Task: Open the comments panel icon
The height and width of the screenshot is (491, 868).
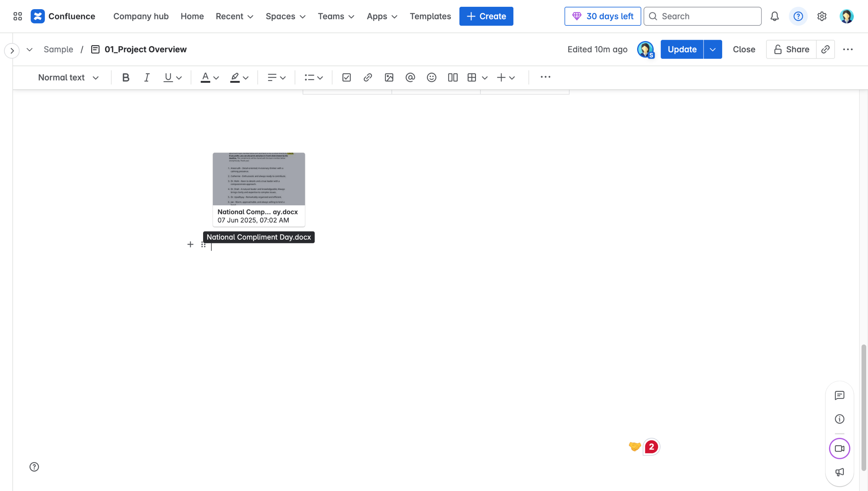Action: [840, 395]
